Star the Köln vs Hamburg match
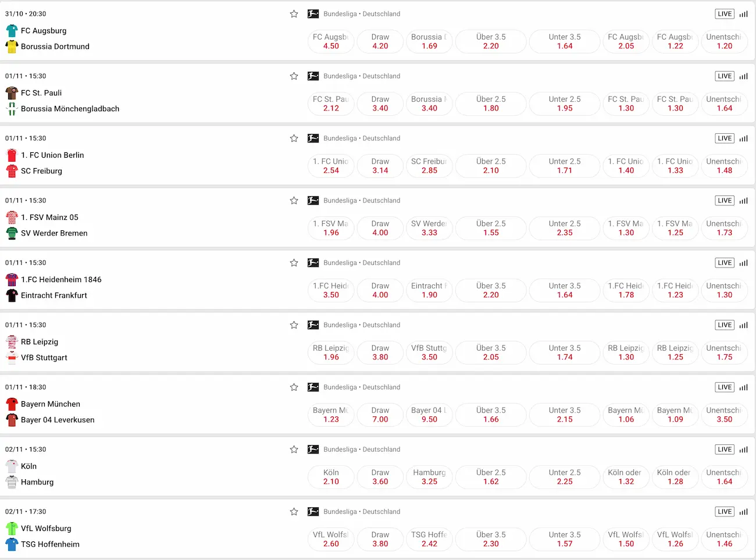The width and height of the screenshot is (756, 560). (294, 450)
